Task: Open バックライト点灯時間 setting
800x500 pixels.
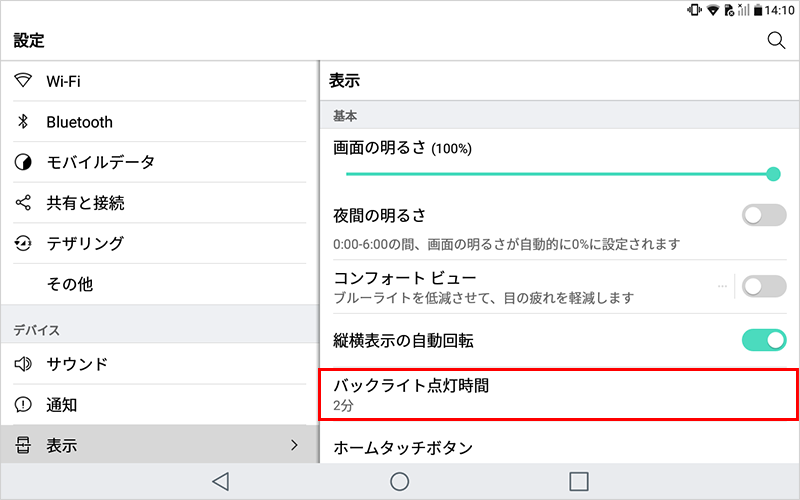Action: [x=559, y=394]
